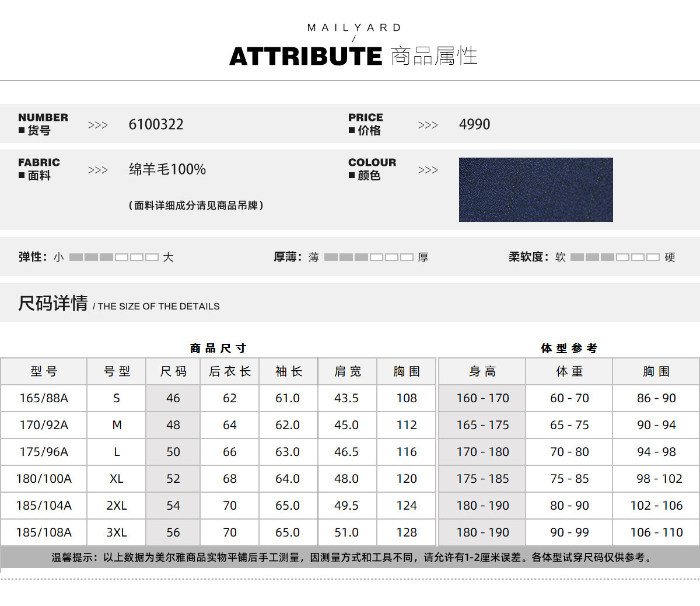Screen dimensions: 700x606
Task: Click the 165/88A size row
Action: coord(218,398)
